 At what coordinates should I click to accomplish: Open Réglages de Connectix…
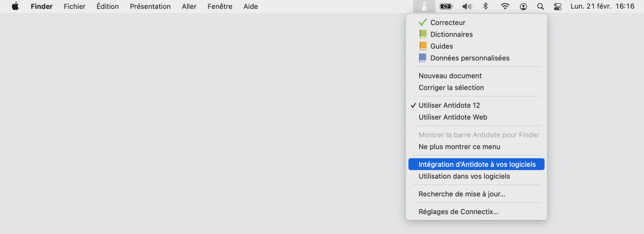tap(459, 211)
